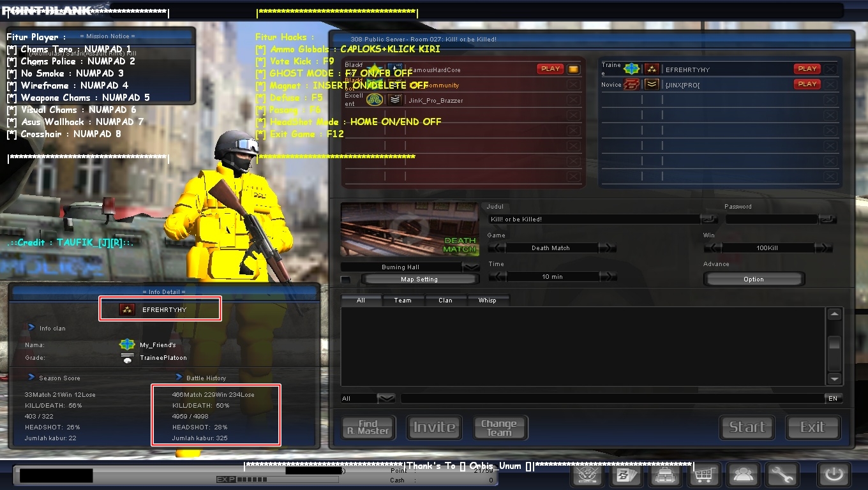Screen dimensions: 868x490
Task: Open the inventory backpack icon
Action: click(x=665, y=475)
